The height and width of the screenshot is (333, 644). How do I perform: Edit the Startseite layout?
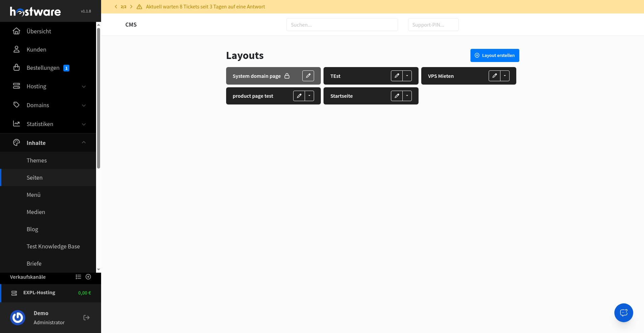coord(397,96)
